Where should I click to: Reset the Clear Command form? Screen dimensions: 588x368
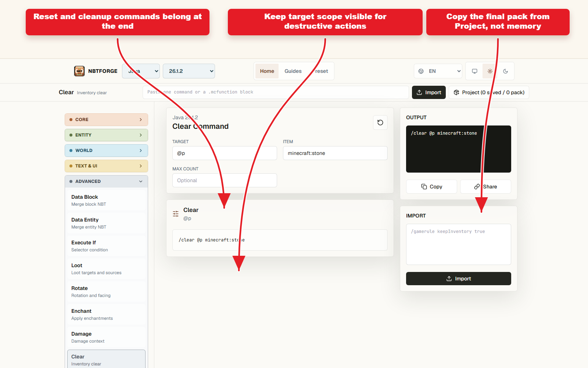point(380,123)
